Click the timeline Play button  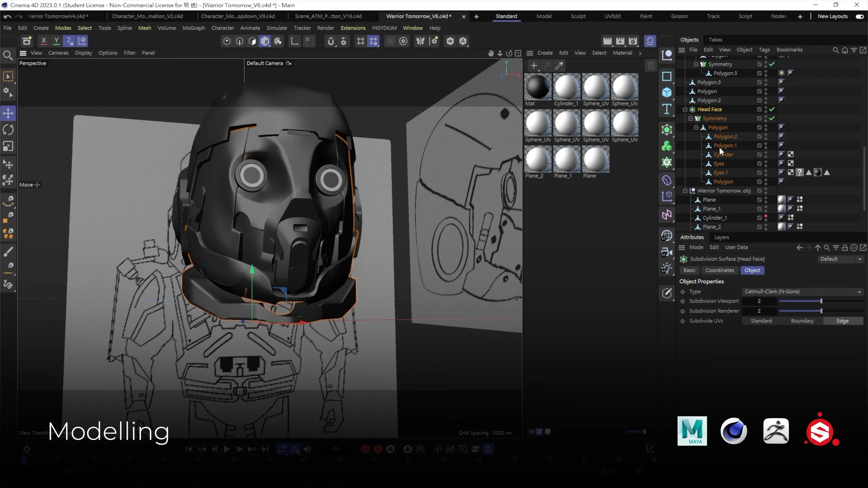[x=227, y=449]
